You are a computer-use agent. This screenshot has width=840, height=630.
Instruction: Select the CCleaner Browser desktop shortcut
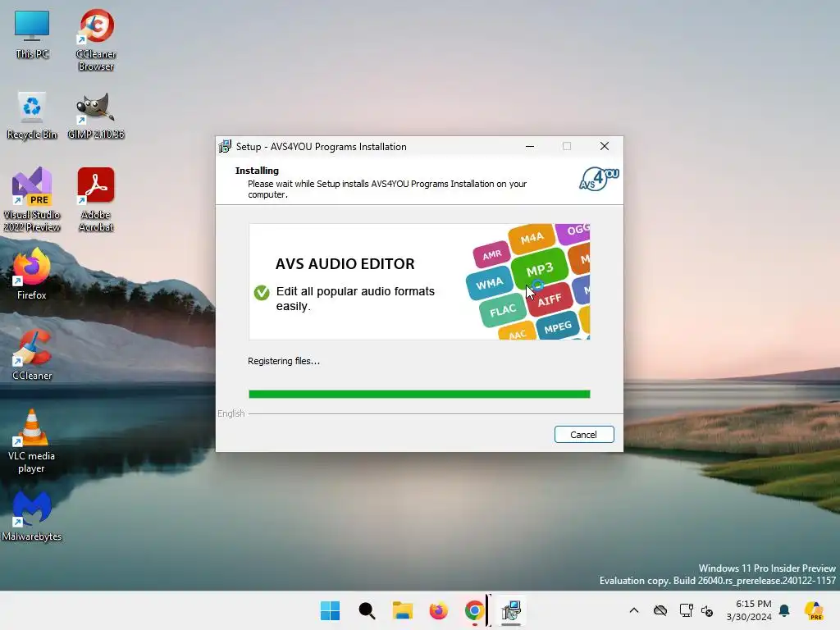[x=96, y=41]
